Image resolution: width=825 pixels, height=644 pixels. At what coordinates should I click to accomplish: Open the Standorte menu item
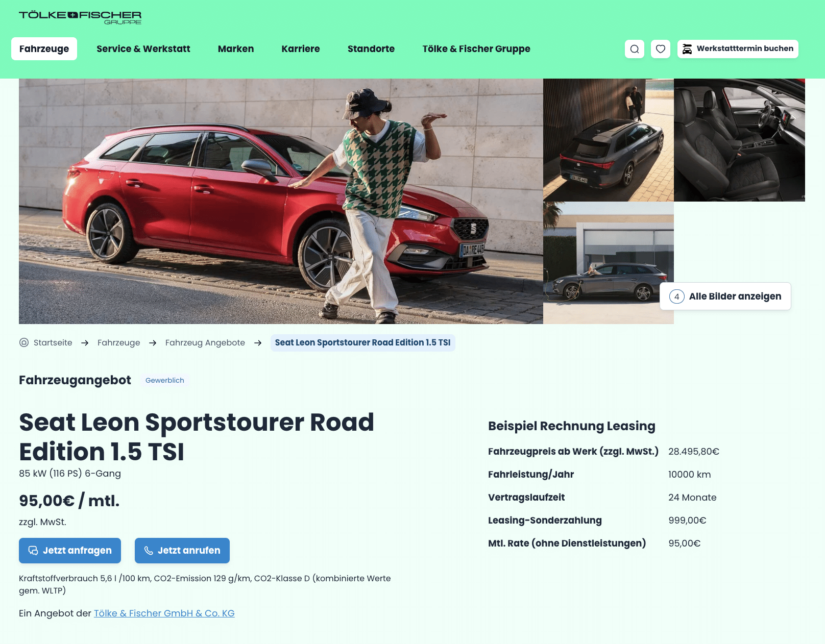[371, 49]
